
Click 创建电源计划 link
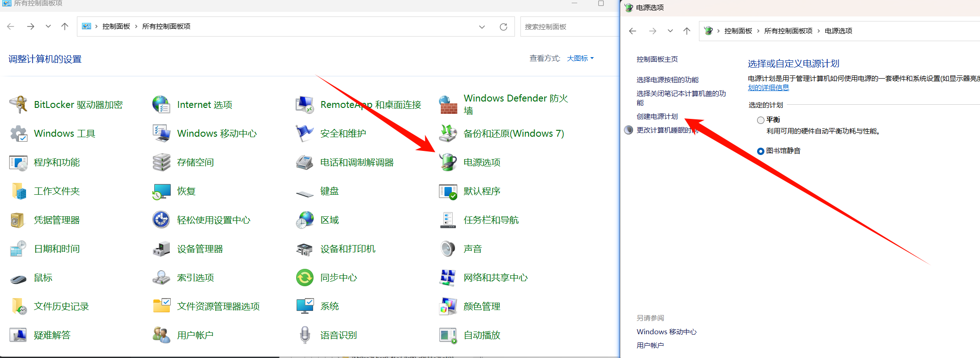pyautogui.click(x=657, y=116)
